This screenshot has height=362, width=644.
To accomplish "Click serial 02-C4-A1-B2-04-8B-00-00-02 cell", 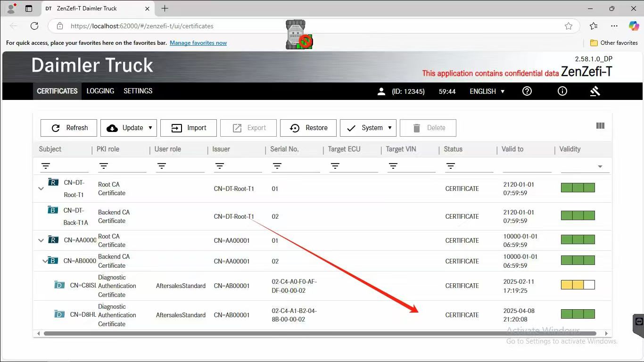I will tap(295, 315).
